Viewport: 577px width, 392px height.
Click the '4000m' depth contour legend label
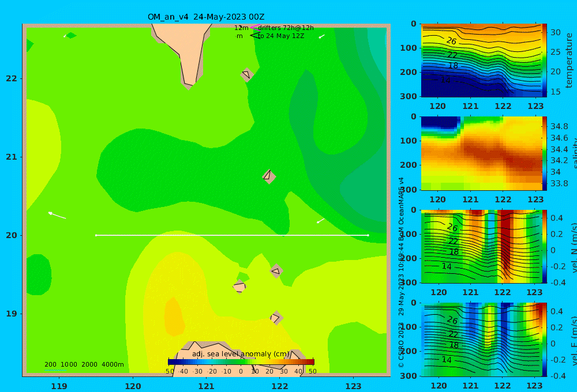click(x=113, y=364)
